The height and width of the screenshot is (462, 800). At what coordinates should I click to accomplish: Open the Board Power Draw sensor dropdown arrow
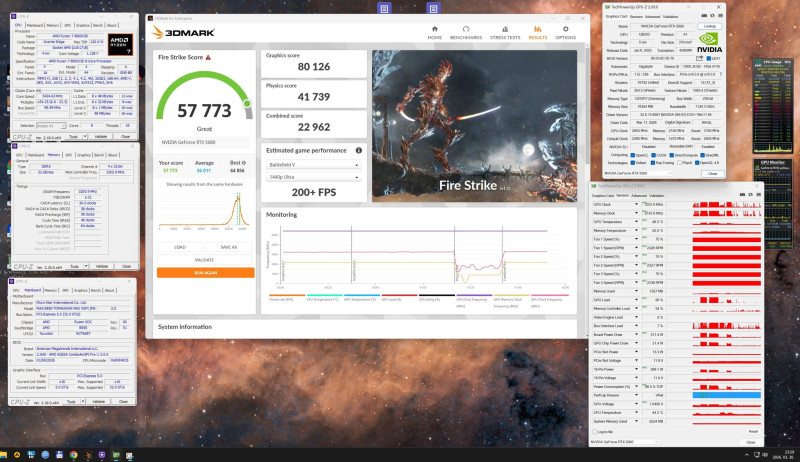[636, 335]
